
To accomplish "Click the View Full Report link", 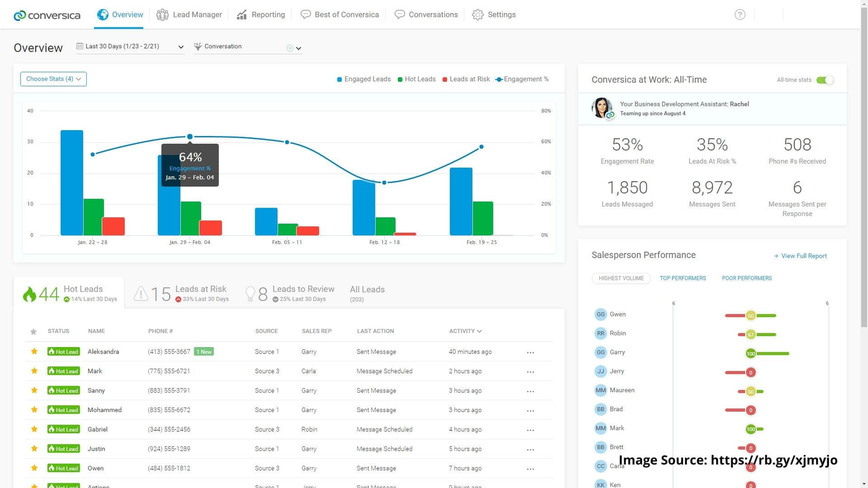I will click(800, 256).
